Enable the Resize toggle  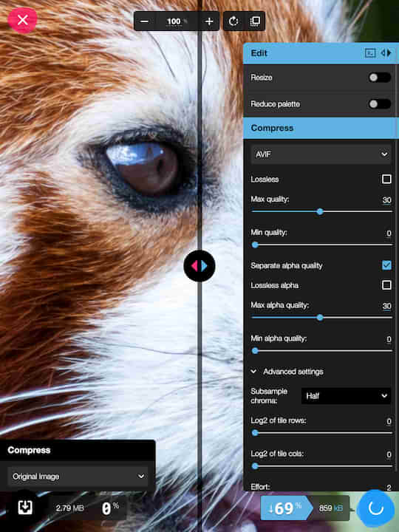[x=380, y=78]
